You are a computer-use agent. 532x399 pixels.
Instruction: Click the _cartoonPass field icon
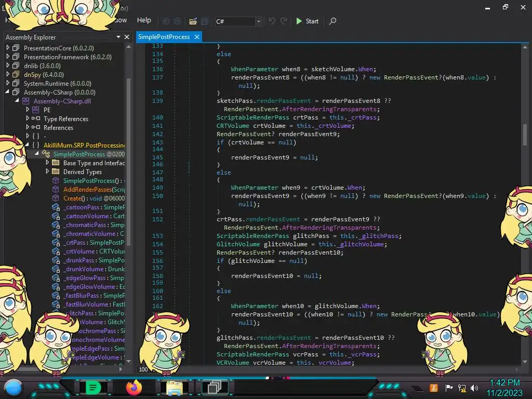pyautogui.click(x=56, y=207)
